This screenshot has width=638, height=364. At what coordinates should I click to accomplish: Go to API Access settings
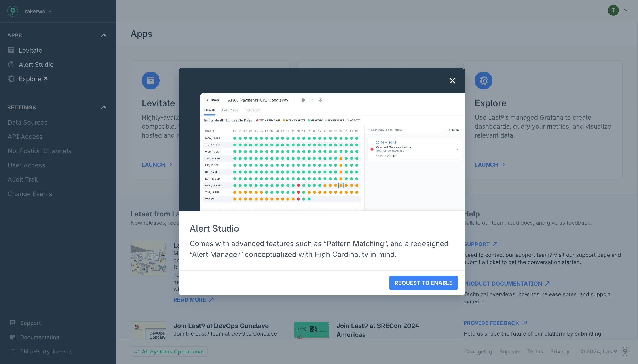[25, 136]
